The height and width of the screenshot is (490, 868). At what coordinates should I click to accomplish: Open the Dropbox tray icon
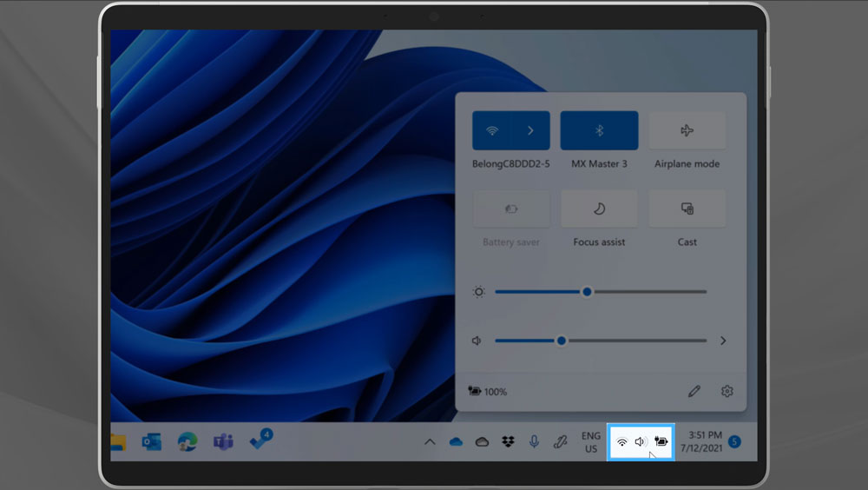pos(509,442)
